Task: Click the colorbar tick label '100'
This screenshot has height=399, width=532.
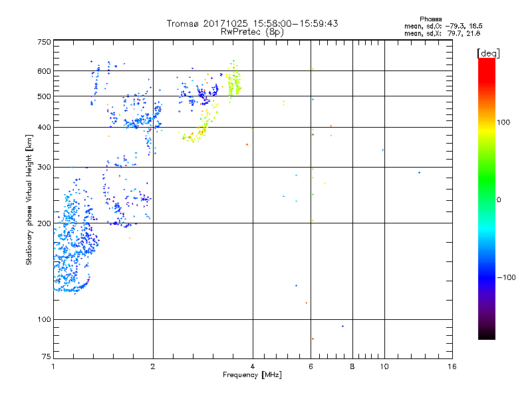Action: tap(503, 122)
